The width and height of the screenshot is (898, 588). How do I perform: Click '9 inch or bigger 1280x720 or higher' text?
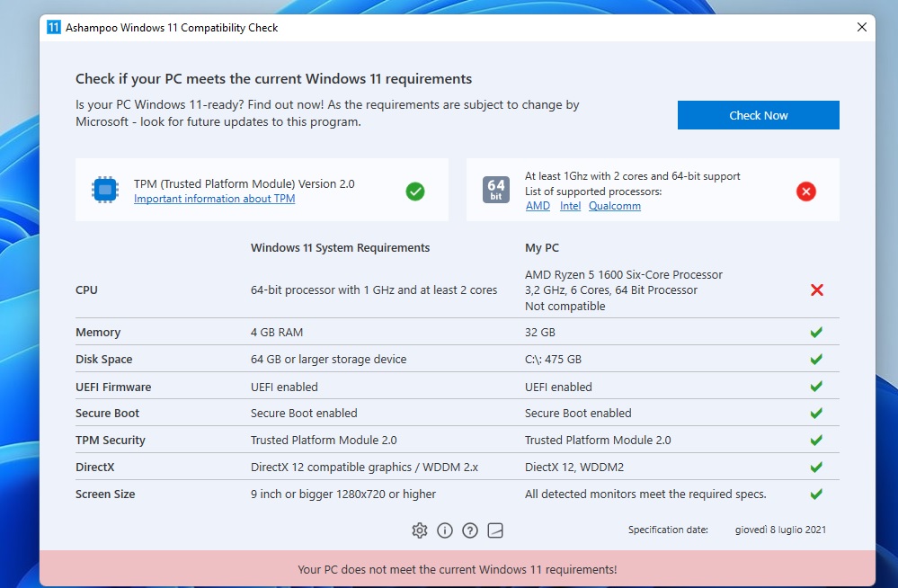[343, 494]
